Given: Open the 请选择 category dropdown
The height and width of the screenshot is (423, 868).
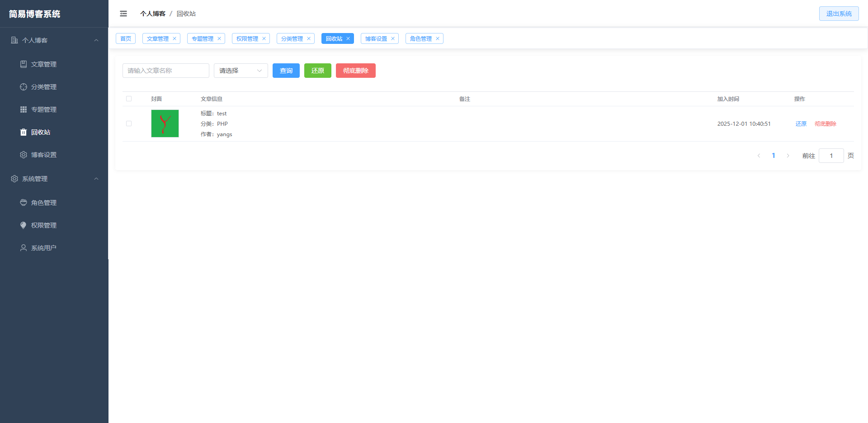Looking at the screenshot, I should [241, 71].
